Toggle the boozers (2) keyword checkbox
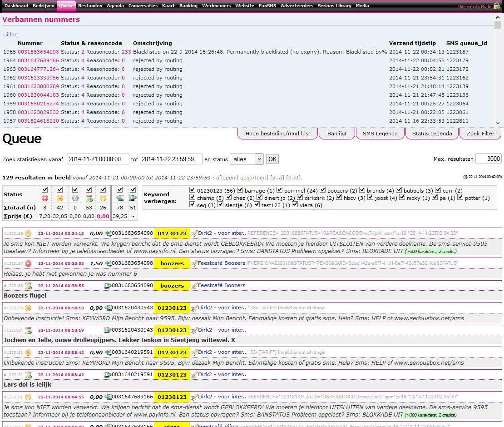 pyautogui.click(x=322, y=190)
